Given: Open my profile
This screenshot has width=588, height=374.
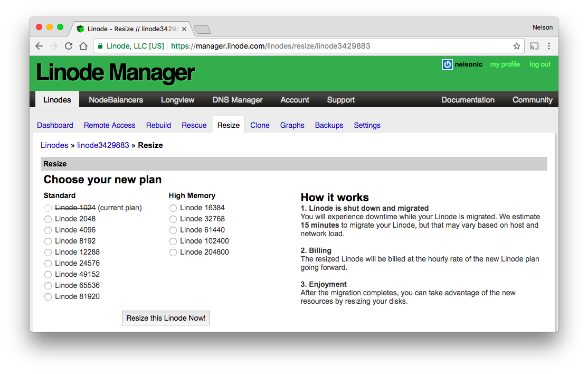Looking at the screenshot, I should point(505,64).
